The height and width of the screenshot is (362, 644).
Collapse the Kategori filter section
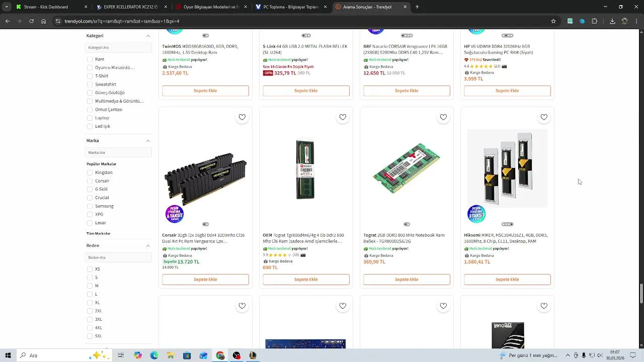tap(148, 36)
